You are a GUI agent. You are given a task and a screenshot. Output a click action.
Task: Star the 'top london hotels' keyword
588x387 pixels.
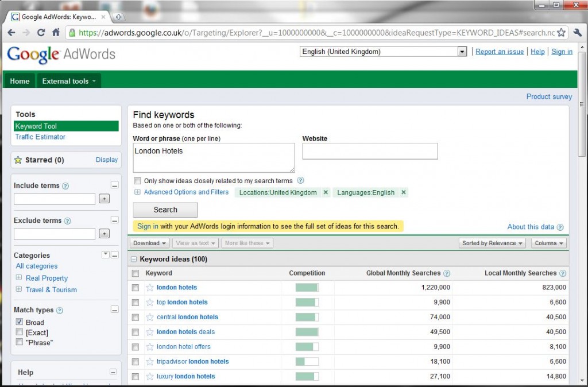150,302
